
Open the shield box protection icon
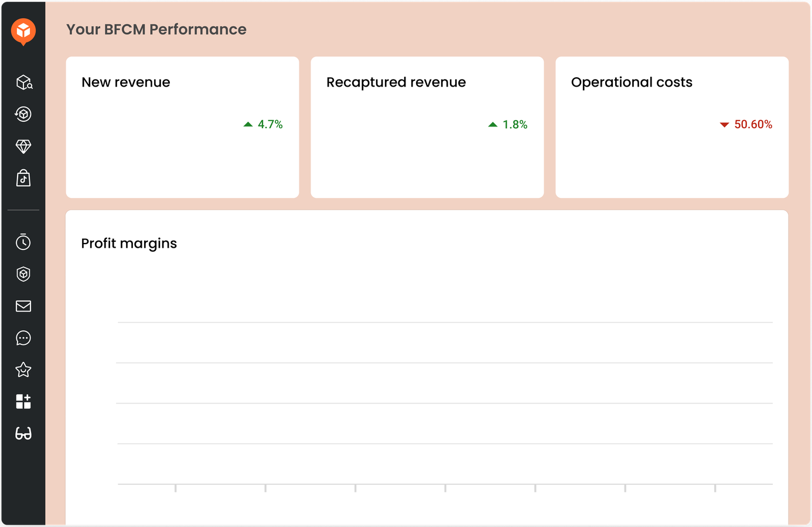point(23,274)
